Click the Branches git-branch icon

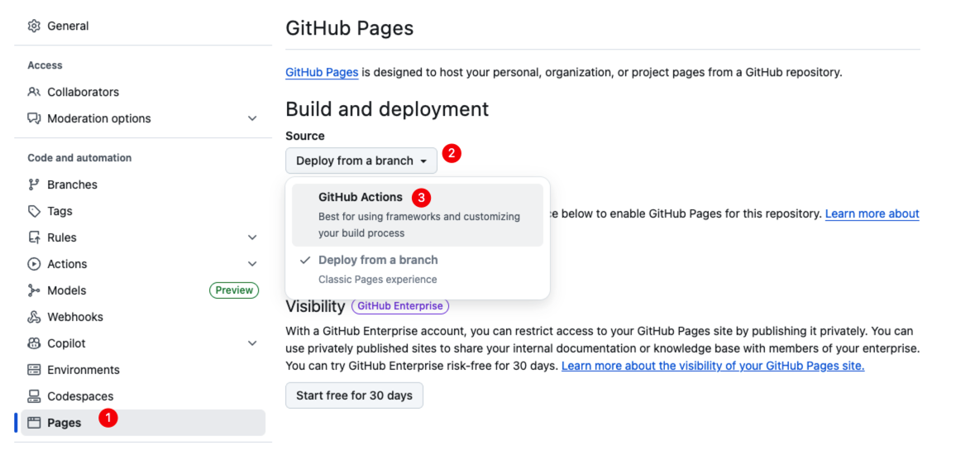[x=34, y=185]
